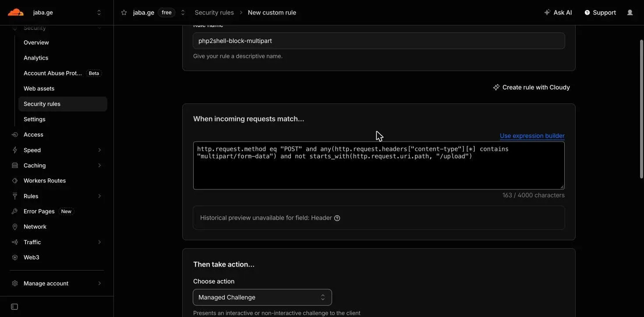Star the jaba.ge site as favorite

click(x=124, y=13)
